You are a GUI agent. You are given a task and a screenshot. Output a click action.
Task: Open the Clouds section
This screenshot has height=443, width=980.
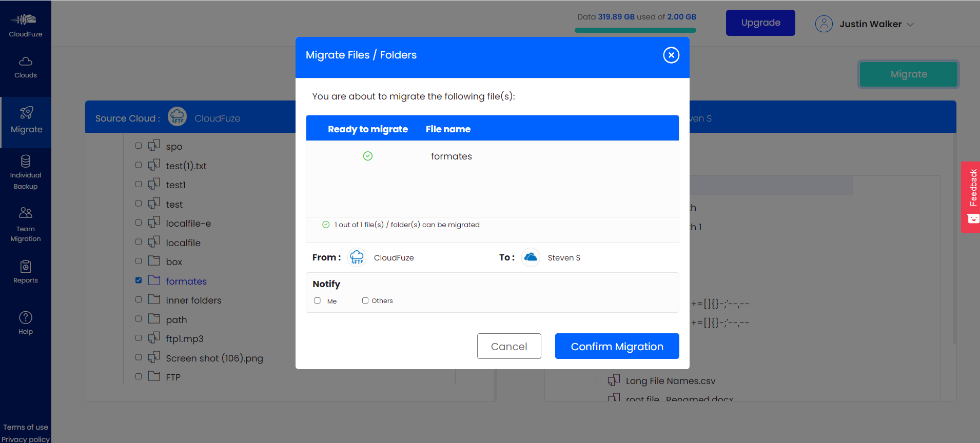(26, 68)
